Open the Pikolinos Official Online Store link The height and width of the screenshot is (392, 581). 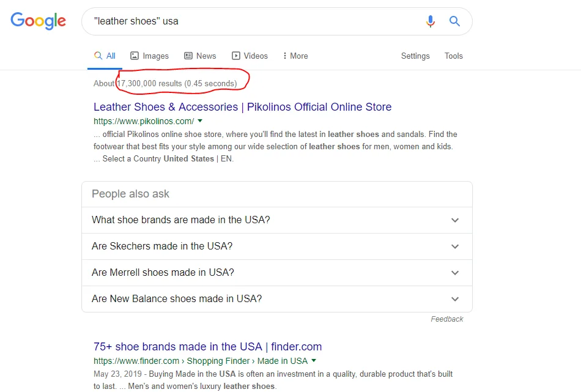242,106
